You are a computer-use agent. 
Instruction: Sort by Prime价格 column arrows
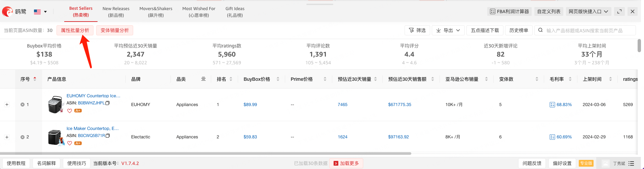point(325,79)
